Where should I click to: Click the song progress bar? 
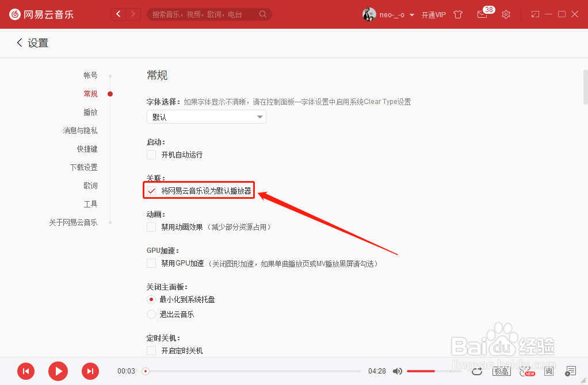(x=251, y=371)
